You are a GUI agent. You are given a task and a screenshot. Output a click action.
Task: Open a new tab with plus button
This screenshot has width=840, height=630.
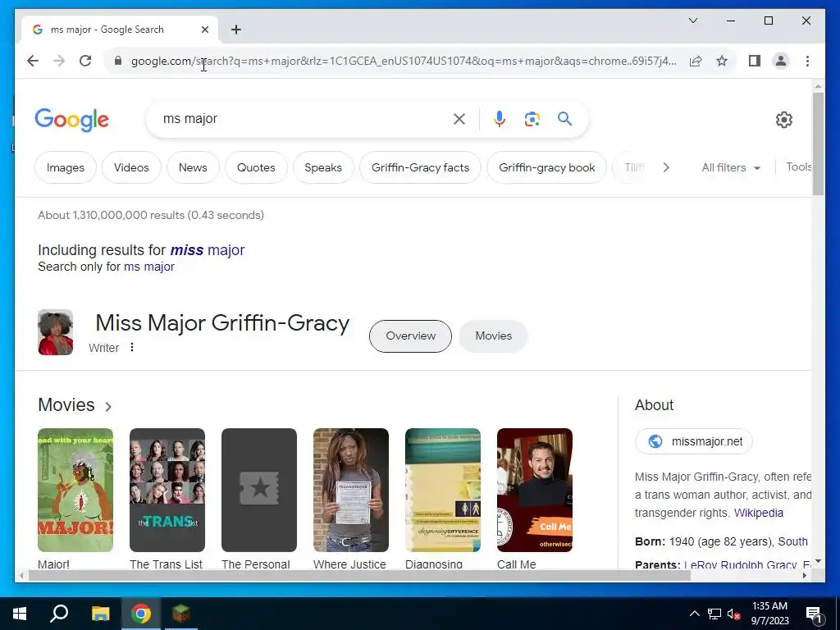(x=235, y=30)
